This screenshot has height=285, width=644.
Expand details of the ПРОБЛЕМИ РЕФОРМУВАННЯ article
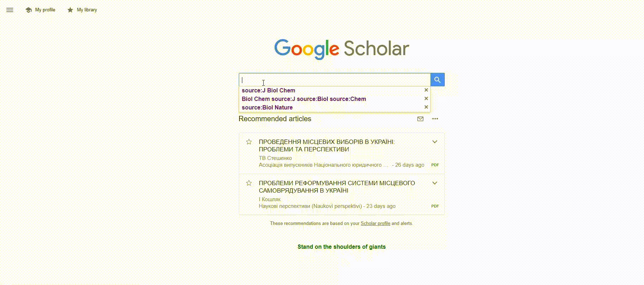click(x=435, y=183)
